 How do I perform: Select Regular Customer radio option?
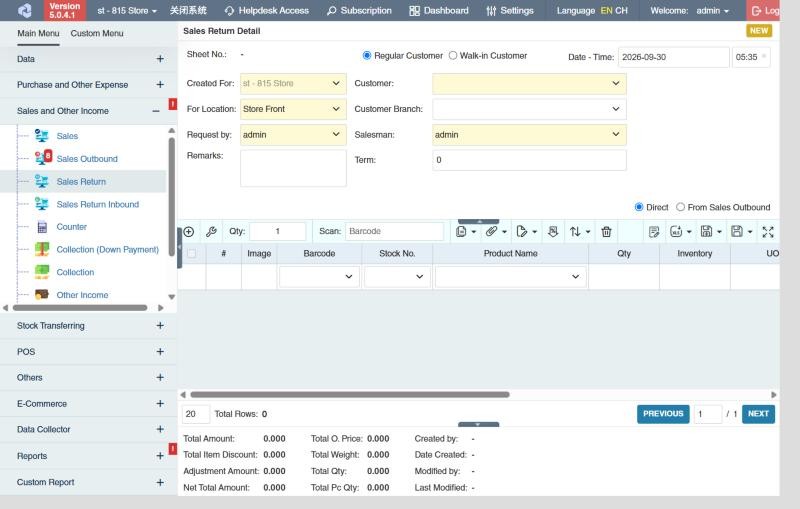[366, 56]
